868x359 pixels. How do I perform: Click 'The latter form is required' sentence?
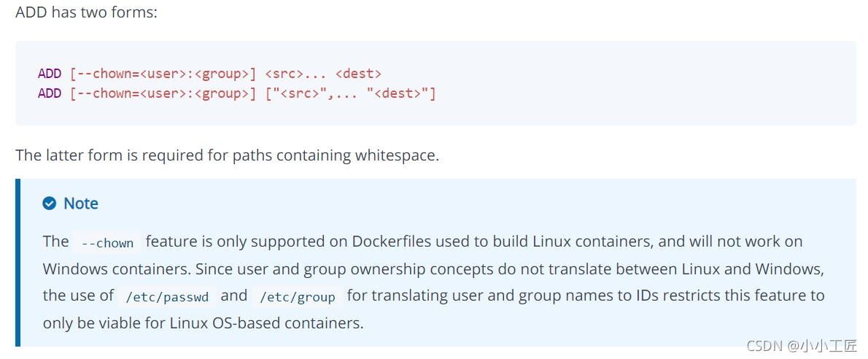pyautogui.click(x=227, y=155)
